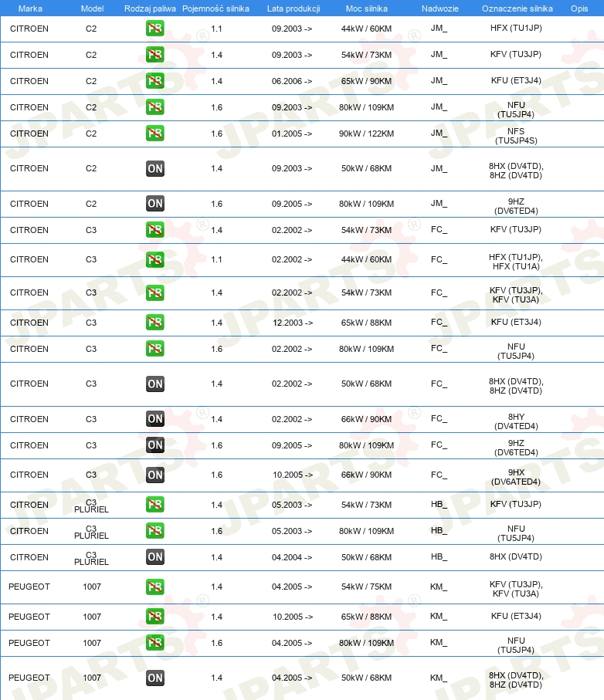Click PB icon in C3 Pluriel 1.4 54kW row
Viewport: 604px width, 700px height.
(155, 505)
